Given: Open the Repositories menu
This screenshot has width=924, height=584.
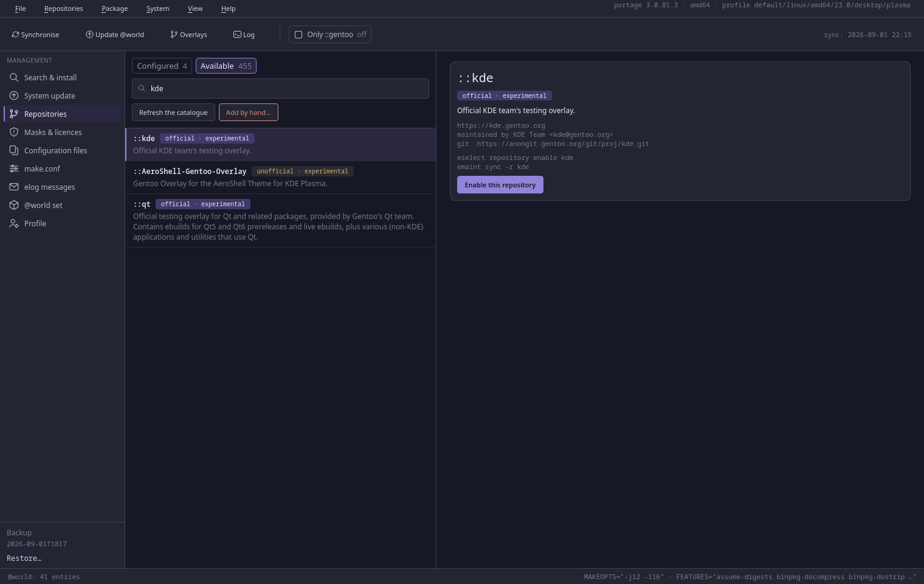Looking at the screenshot, I should pyautogui.click(x=64, y=9).
